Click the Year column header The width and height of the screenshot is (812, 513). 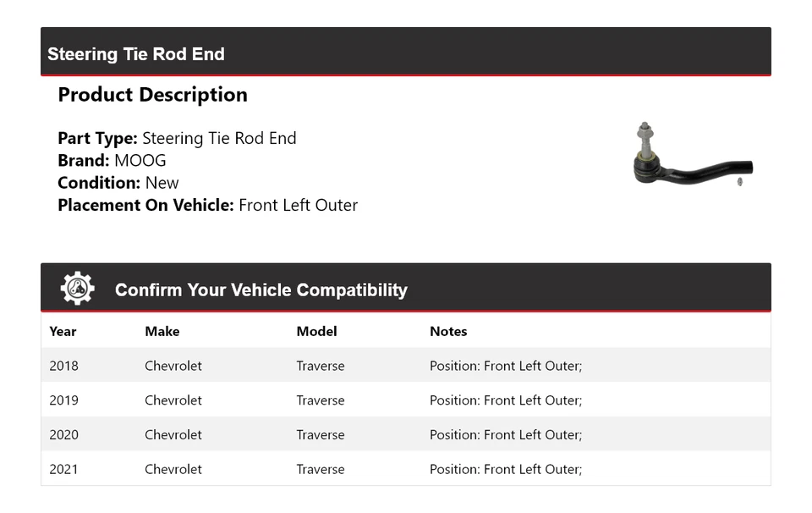[63, 332]
